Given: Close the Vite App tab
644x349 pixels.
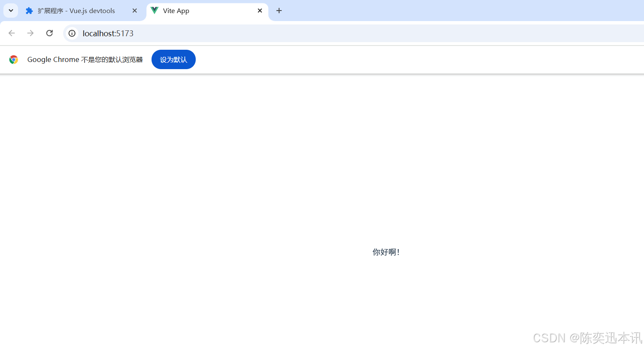Looking at the screenshot, I should [260, 11].
